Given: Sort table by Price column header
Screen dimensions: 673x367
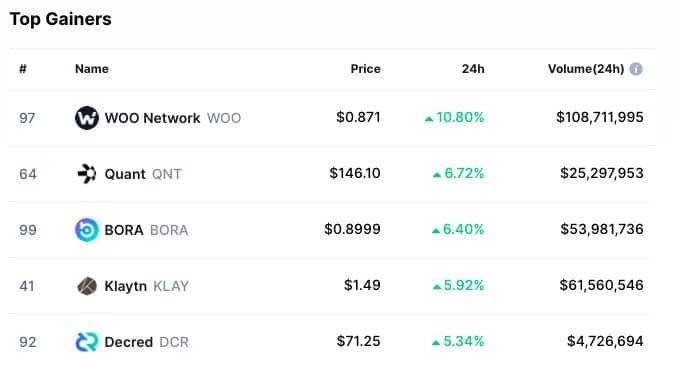Looking at the screenshot, I should point(365,69).
